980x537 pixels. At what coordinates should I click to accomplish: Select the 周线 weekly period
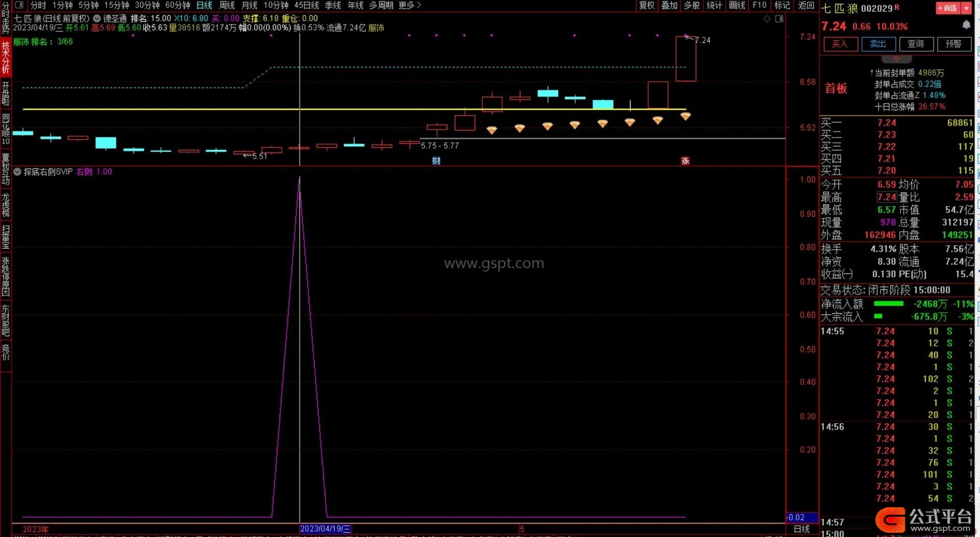(x=227, y=5)
